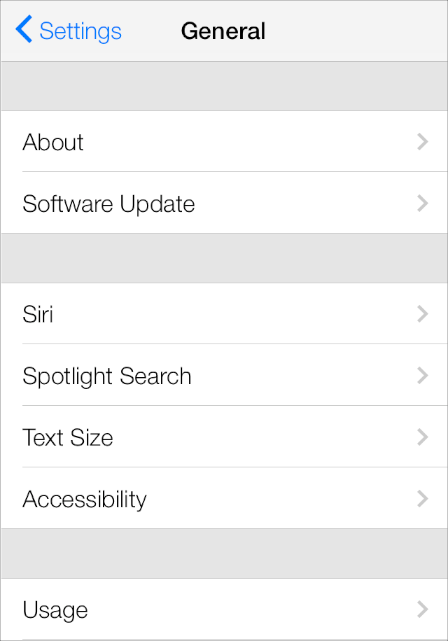The width and height of the screenshot is (448, 641).
Task: Click the chevron on the Usage row
Action: pyautogui.click(x=423, y=609)
